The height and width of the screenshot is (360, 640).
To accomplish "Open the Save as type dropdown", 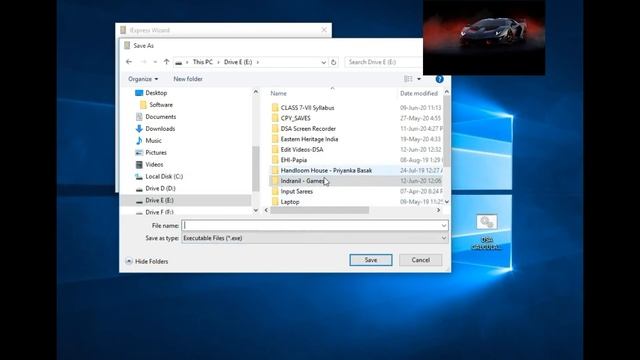I will click(315, 238).
